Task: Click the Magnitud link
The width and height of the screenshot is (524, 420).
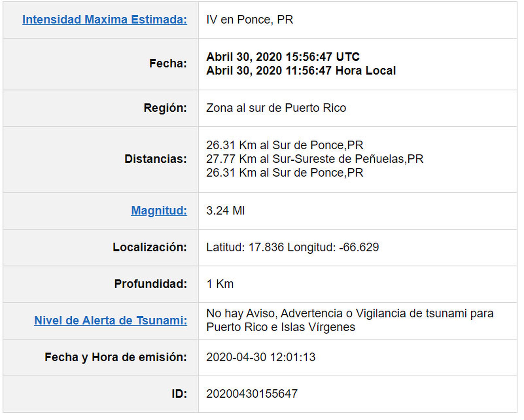Action: click(x=159, y=211)
